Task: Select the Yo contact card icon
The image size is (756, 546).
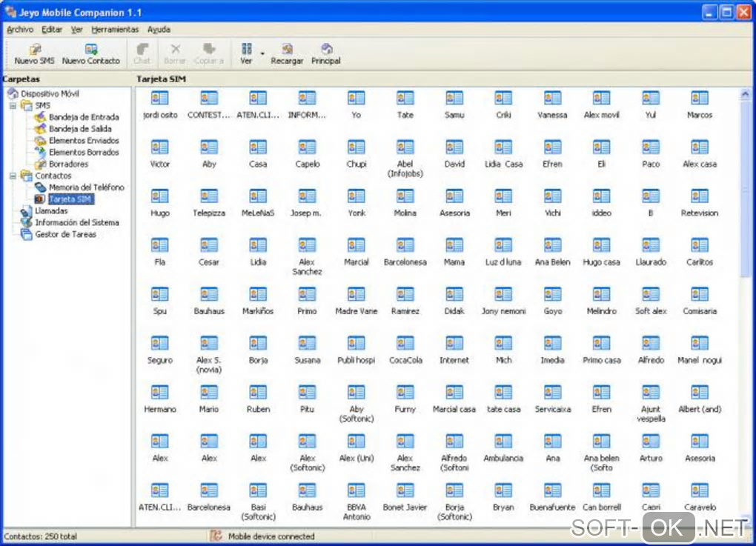Action: pos(356,99)
